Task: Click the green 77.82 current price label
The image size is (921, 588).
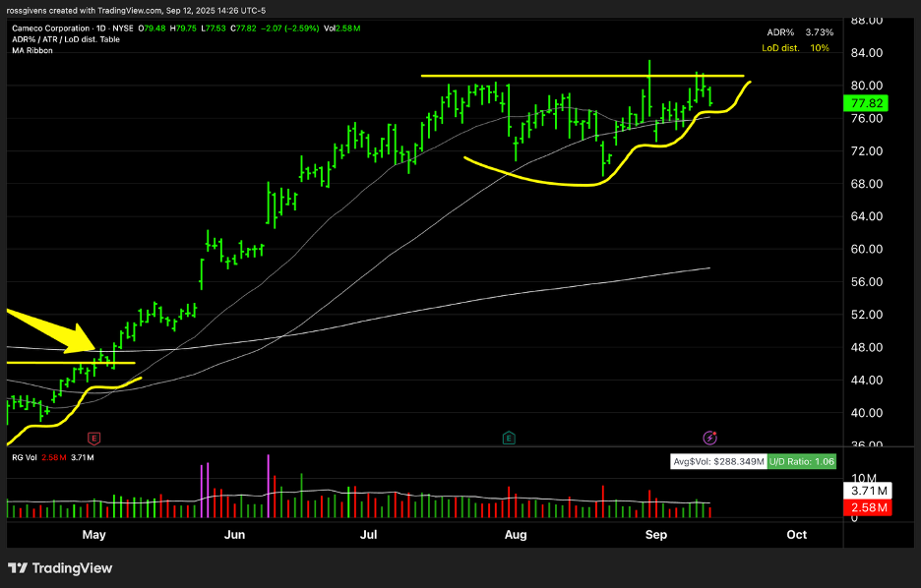Action: (x=867, y=102)
